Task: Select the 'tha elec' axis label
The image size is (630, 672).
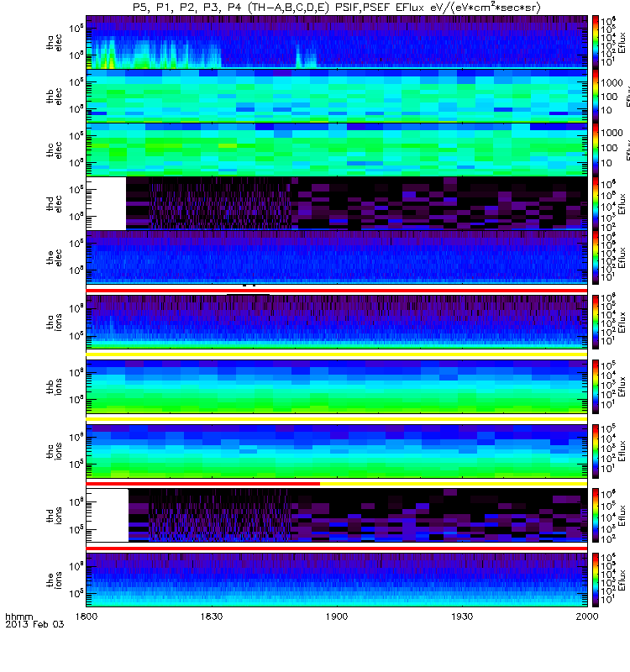Action: click(x=55, y=43)
